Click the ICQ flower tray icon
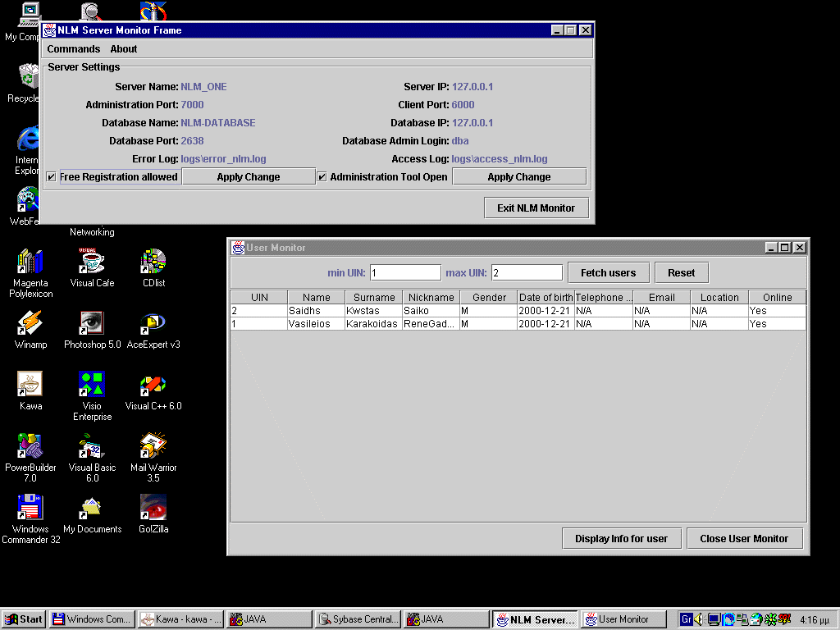Viewport: 840px width, 630px height. tap(771, 619)
